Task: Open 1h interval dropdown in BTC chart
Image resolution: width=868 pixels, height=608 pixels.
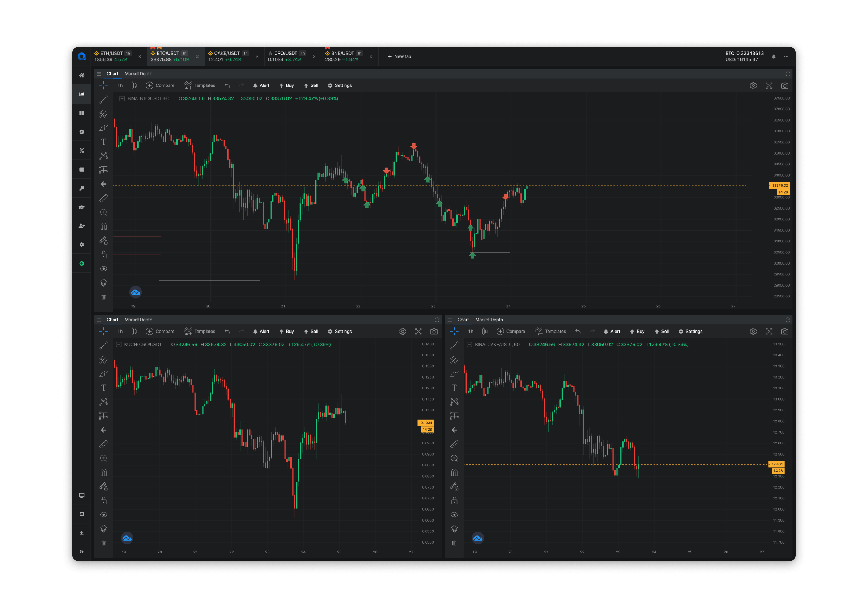Action: tap(120, 86)
